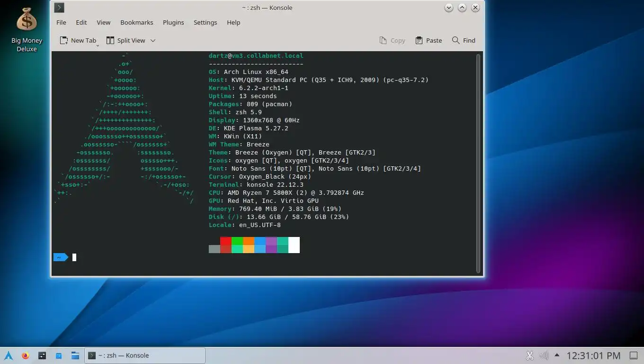Click the 'CPU: AMD Ryzen 7 5800X' line
Image resolution: width=644 pixels, height=364 pixels.
click(x=286, y=192)
